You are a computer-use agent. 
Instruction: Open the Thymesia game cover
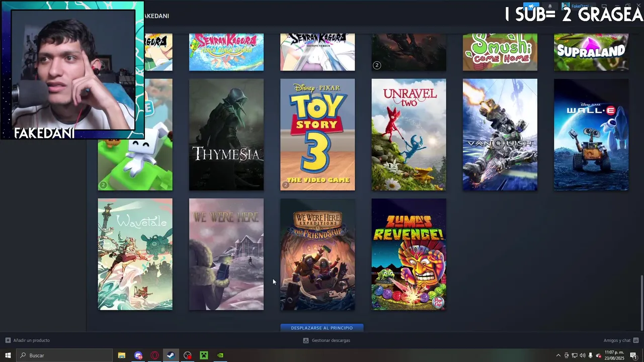[226, 135]
